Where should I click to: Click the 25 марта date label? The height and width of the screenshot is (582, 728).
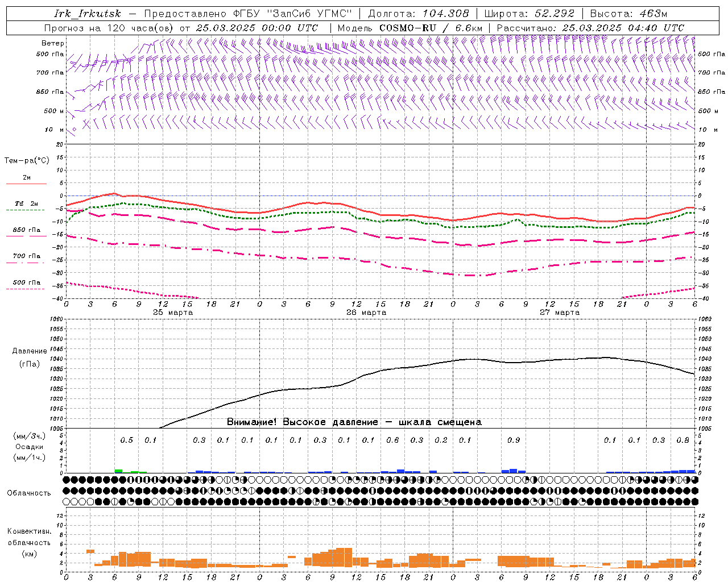(x=173, y=313)
